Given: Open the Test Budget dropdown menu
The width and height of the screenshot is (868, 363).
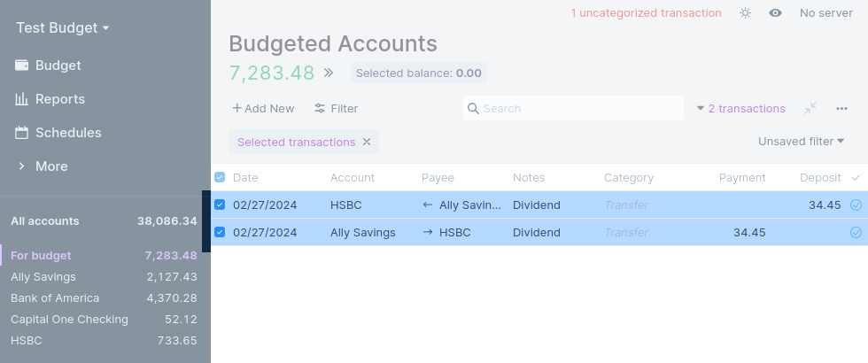Looking at the screenshot, I should (63, 27).
